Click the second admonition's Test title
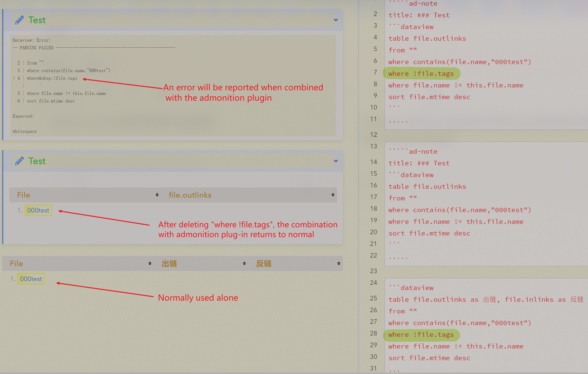 click(x=37, y=161)
